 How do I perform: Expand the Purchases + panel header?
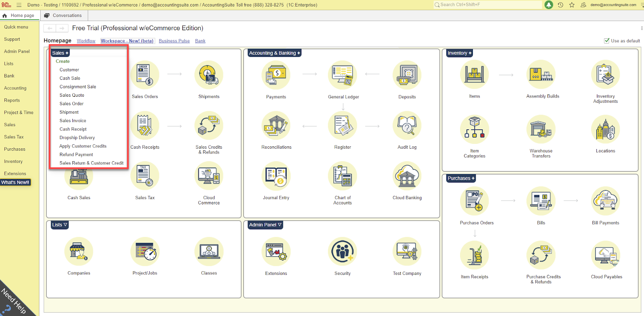click(461, 178)
